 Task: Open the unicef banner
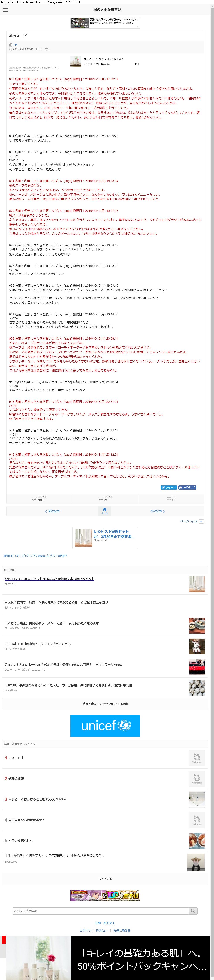tap(105, 725)
